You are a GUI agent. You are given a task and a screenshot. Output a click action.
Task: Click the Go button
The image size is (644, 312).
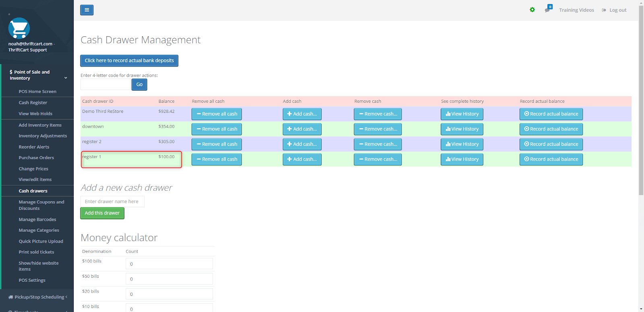pyautogui.click(x=139, y=84)
